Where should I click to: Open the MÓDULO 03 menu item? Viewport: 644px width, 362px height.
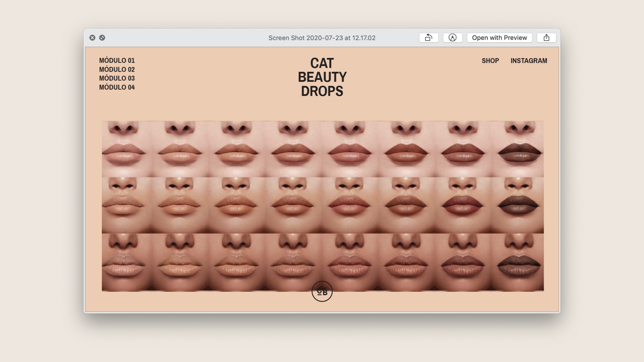pos(117,78)
